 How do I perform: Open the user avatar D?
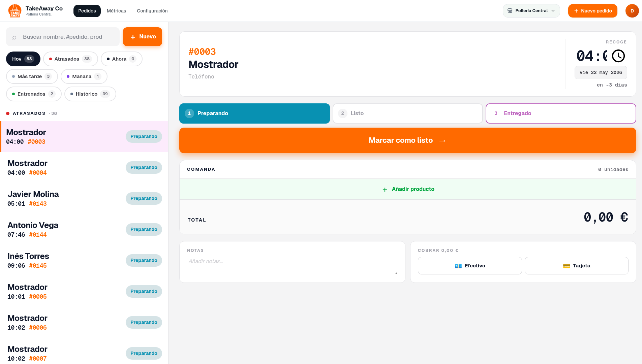pos(632,11)
